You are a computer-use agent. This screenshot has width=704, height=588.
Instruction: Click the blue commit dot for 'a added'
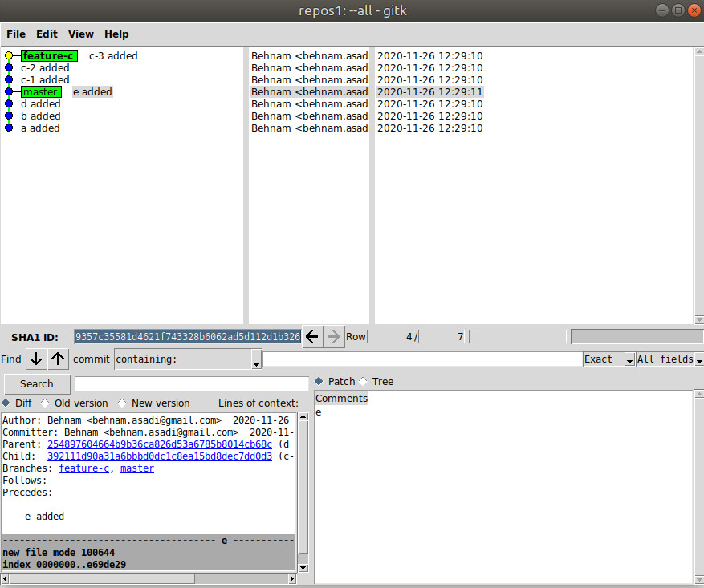[x=9, y=128]
